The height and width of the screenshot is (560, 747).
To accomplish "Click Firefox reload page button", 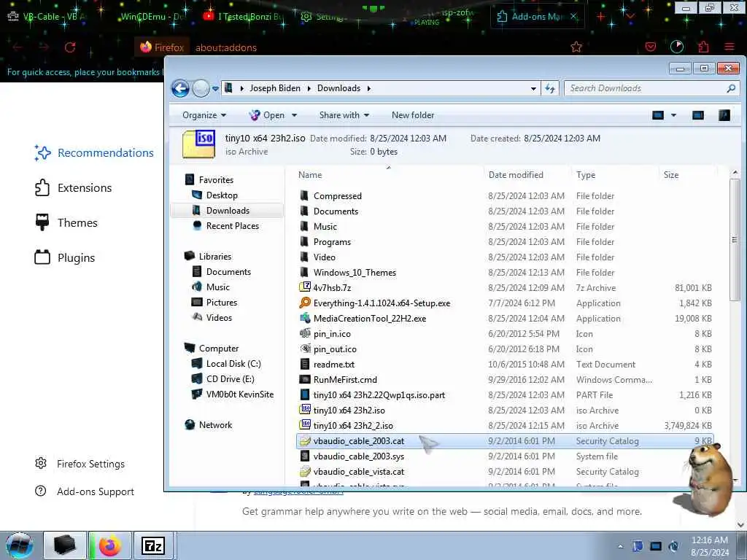I will tap(70, 47).
